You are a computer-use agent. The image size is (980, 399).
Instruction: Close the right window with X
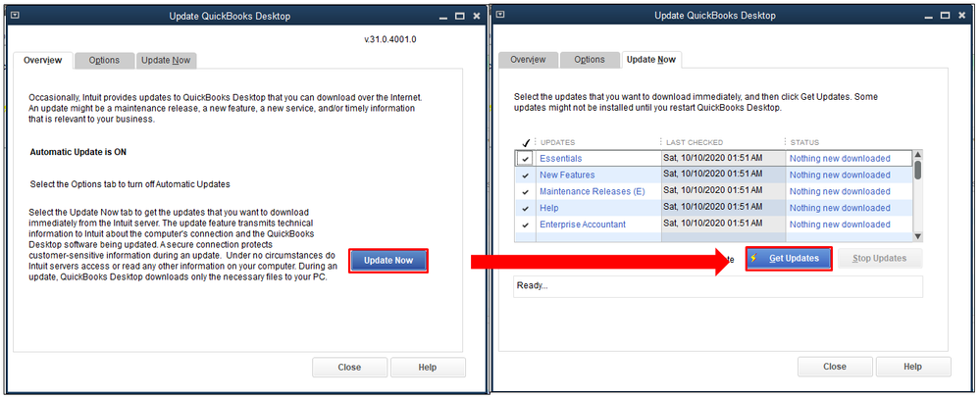961,16
